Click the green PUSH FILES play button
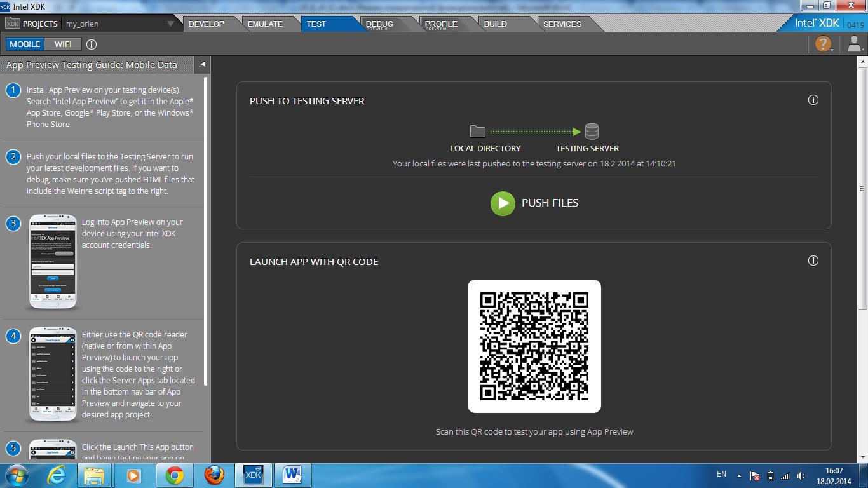868x488 pixels. pyautogui.click(x=503, y=203)
